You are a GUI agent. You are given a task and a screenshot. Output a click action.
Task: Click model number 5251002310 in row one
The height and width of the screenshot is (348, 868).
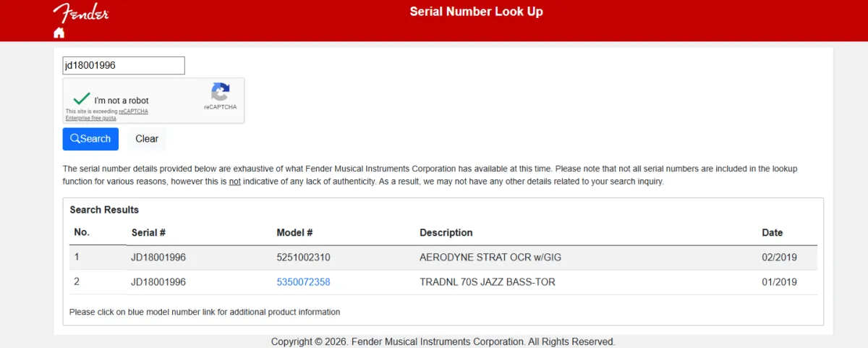303,258
